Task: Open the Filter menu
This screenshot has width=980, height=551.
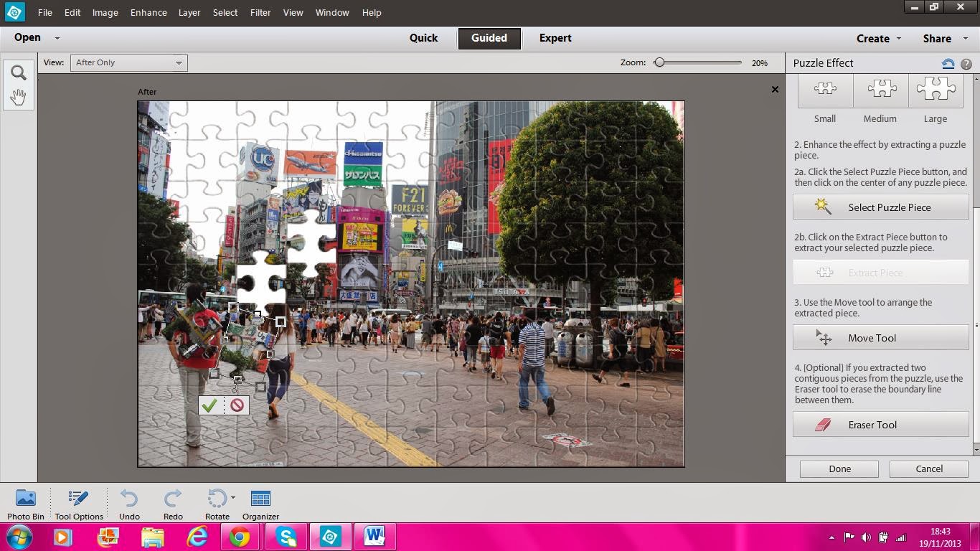Action: 260,12
